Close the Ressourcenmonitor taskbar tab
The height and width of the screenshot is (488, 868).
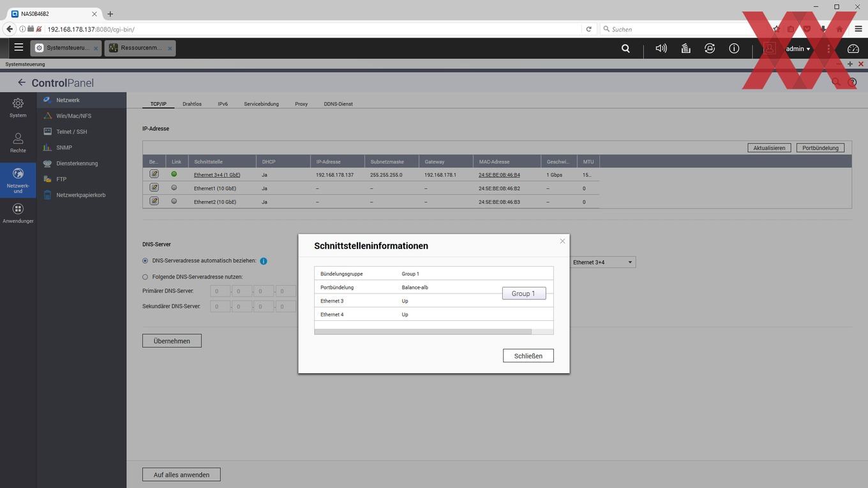click(x=170, y=48)
